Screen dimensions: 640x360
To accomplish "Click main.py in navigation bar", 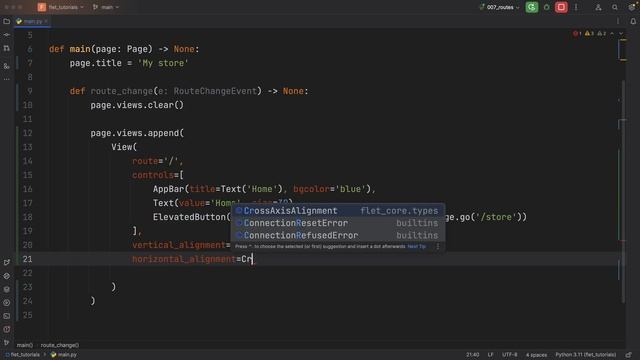I will (x=64, y=355).
